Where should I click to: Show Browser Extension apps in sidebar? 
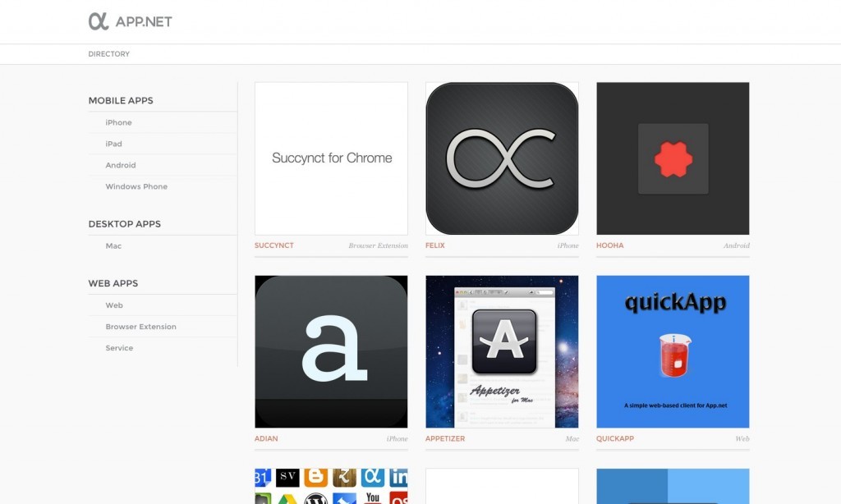pyautogui.click(x=141, y=327)
